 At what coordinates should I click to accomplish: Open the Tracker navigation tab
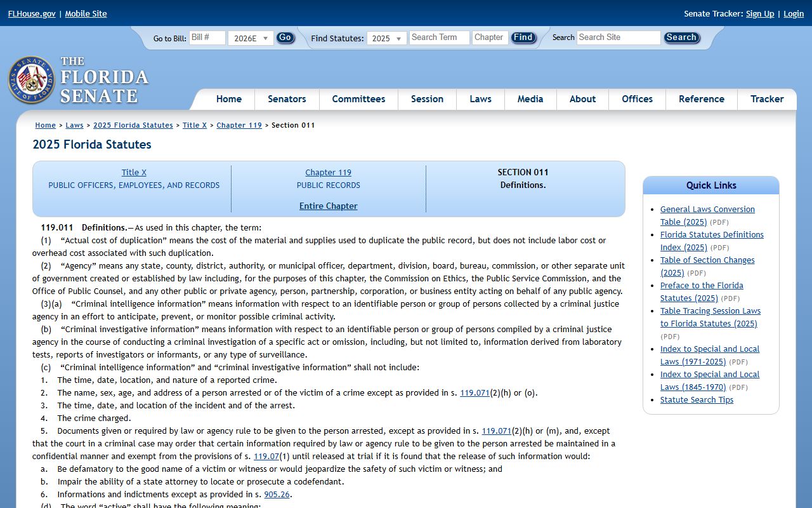[x=767, y=99]
